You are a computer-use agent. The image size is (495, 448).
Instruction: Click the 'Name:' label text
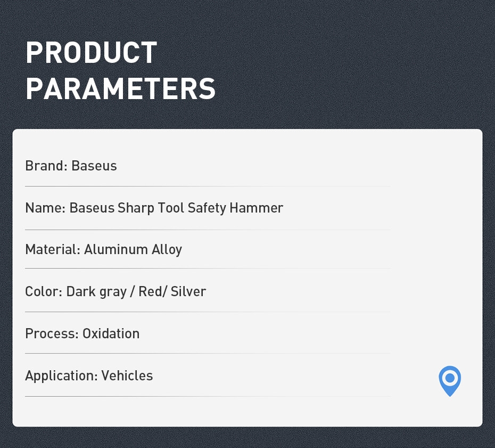tap(45, 208)
